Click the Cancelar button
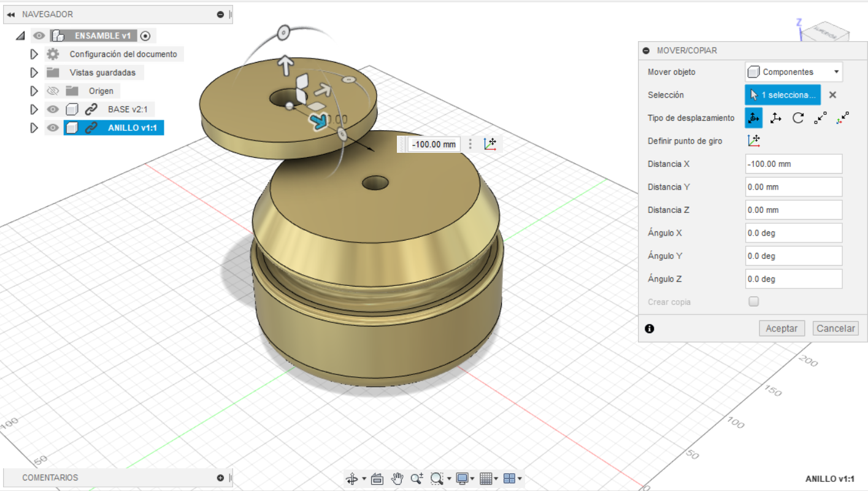Image resolution: width=868 pixels, height=491 pixels. [x=835, y=328]
